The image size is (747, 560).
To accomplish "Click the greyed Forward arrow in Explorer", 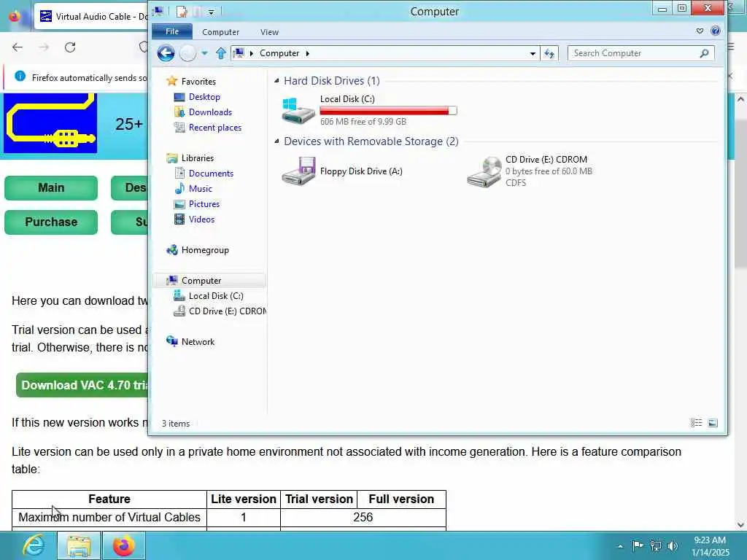I will 187,52.
